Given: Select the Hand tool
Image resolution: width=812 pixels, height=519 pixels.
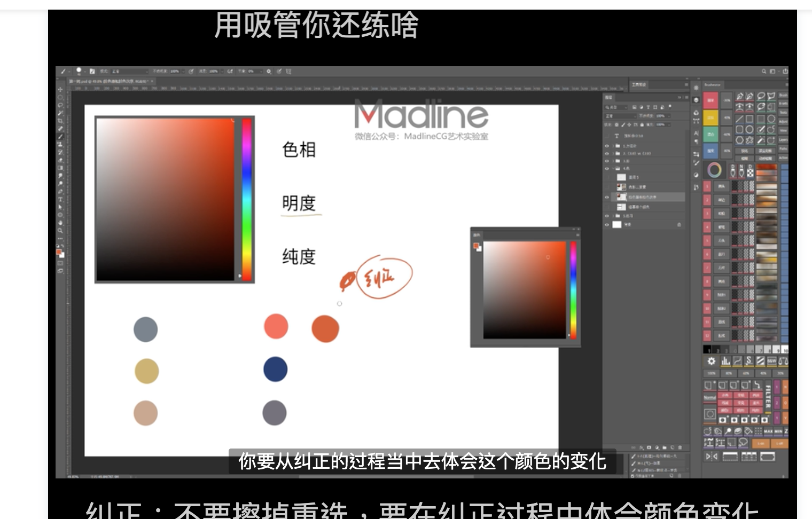Looking at the screenshot, I should 60,223.
